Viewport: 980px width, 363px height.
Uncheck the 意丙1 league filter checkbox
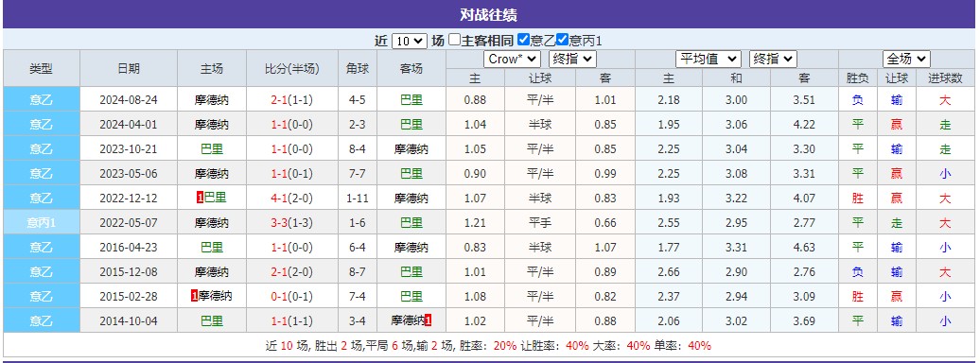pos(563,40)
